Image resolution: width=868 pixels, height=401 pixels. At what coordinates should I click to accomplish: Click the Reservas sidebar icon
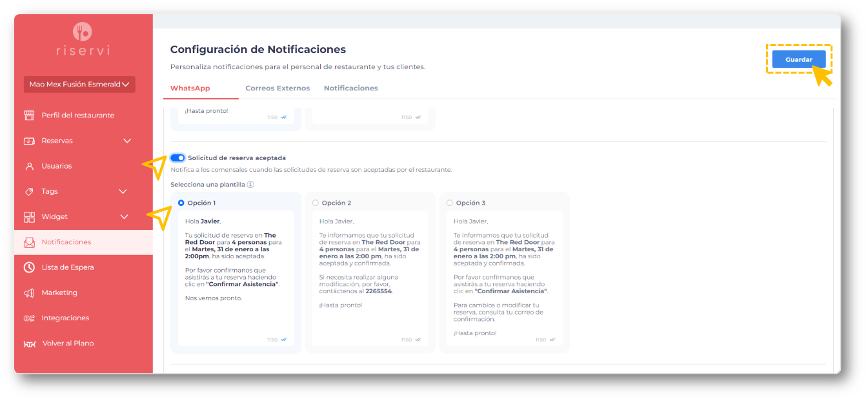(29, 141)
